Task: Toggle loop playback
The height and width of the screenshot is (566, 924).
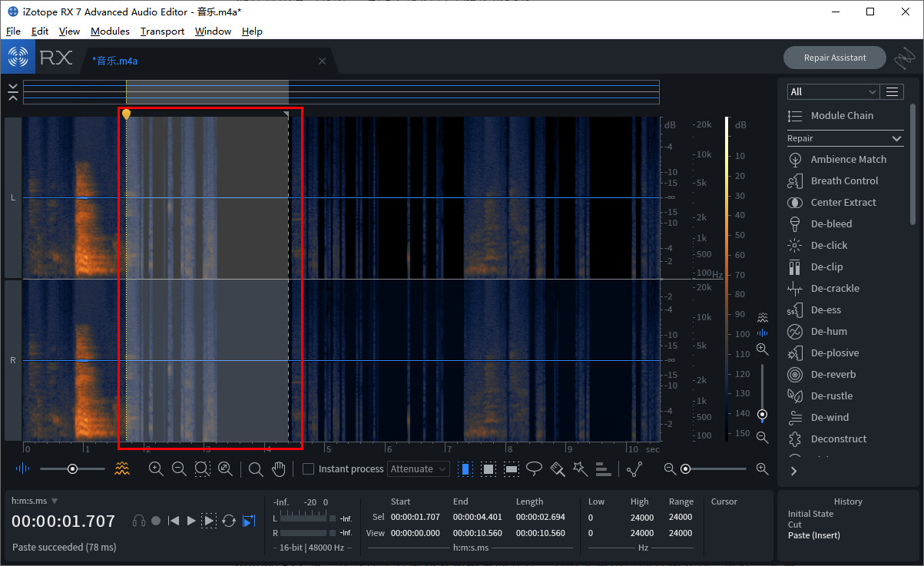Action: click(229, 521)
